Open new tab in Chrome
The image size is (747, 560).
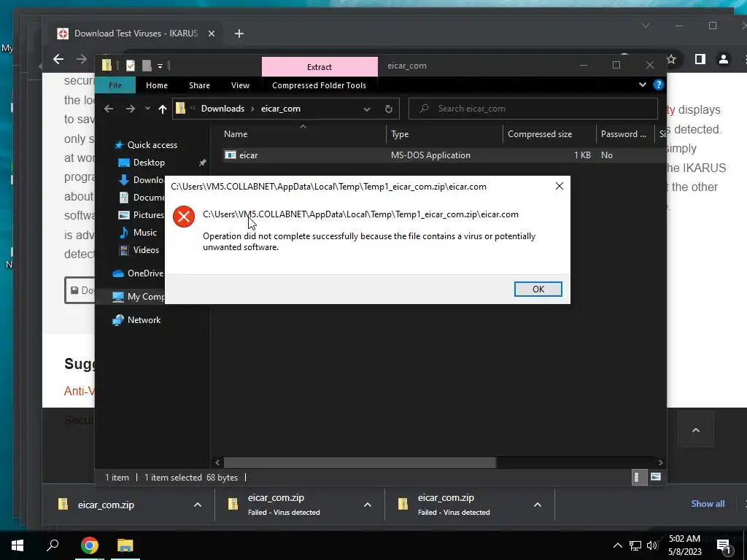[239, 34]
